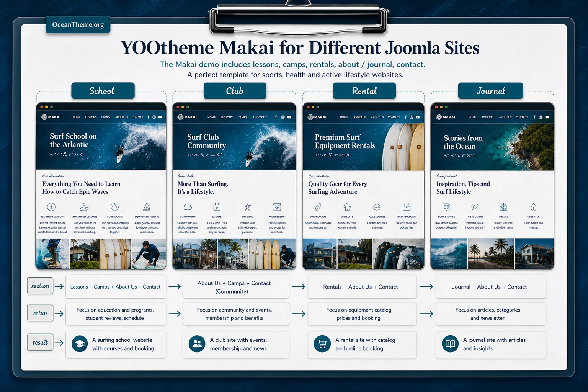Screen dimensions: 588x392
Task: Click About Us + Camps + Contact (Community) box
Action: tap(236, 287)
